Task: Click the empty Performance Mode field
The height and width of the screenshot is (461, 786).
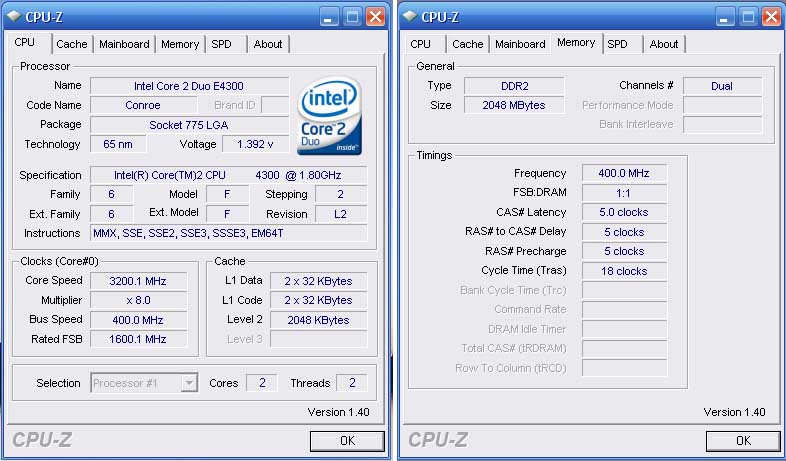Action: (x=722, y=105)
